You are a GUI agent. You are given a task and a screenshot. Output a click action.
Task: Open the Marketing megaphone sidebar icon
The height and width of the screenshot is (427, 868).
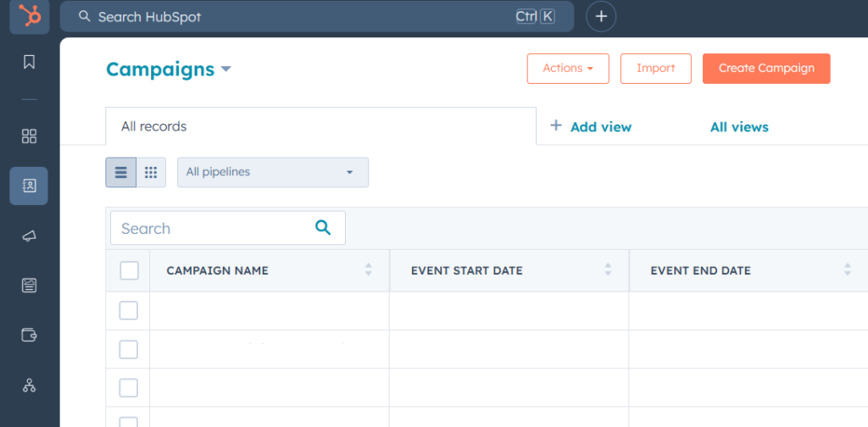click(x=29, y=236)
